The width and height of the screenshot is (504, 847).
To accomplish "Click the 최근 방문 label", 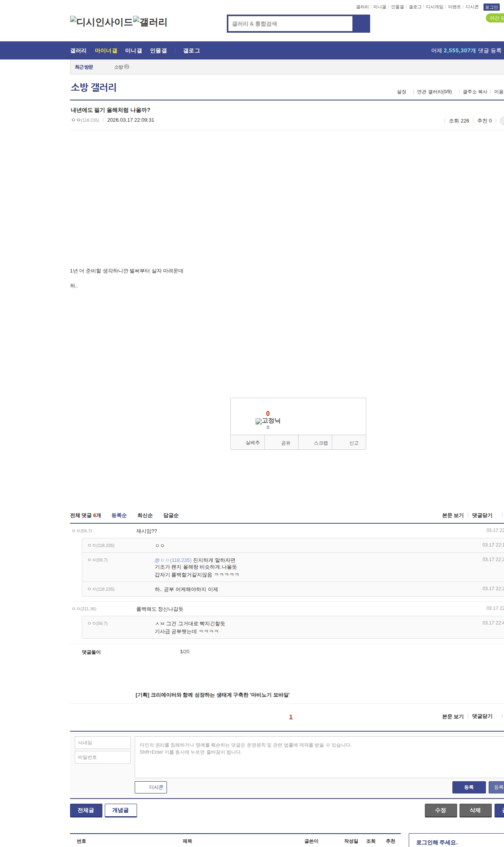I will coord(84,67).
